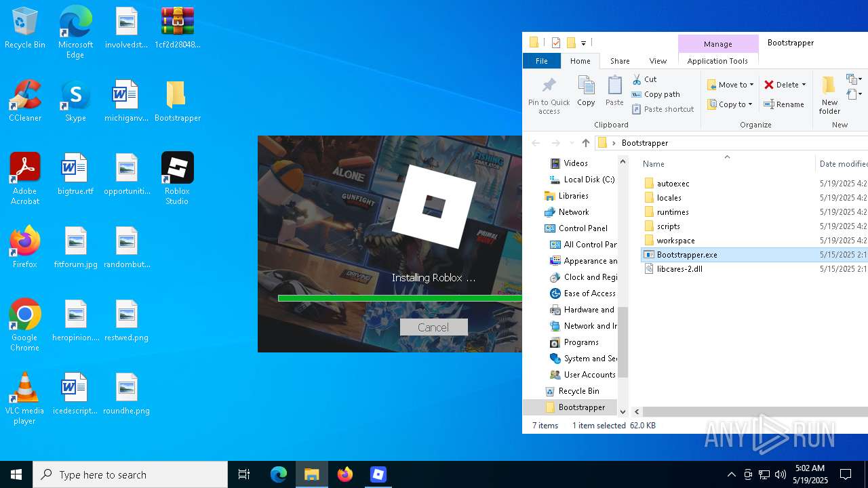Click Copy path in the Clipboard group
The width and height of the screenshot is (868, 488).
coord(656,94)
